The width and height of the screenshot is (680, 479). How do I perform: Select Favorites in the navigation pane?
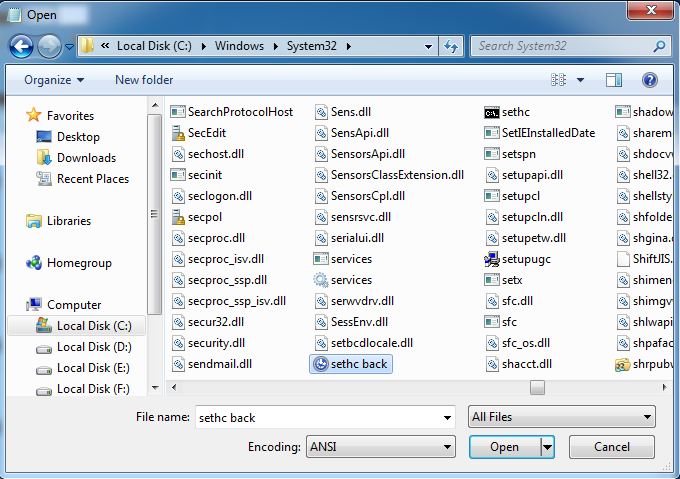(60, 116)
